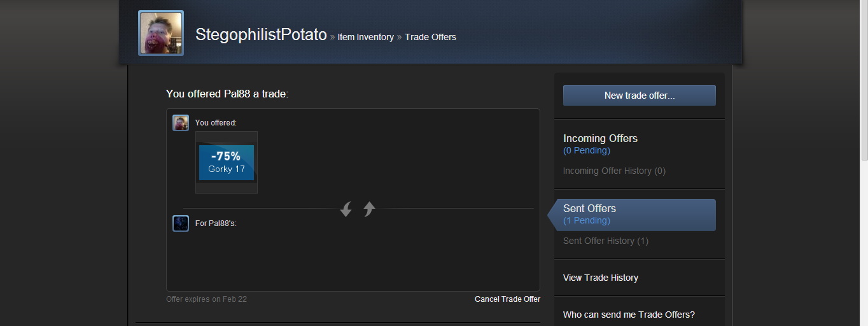Viewport: 868px width, 326px height.
Task: Open Incoming Offers section
Action: pos(600,138)
